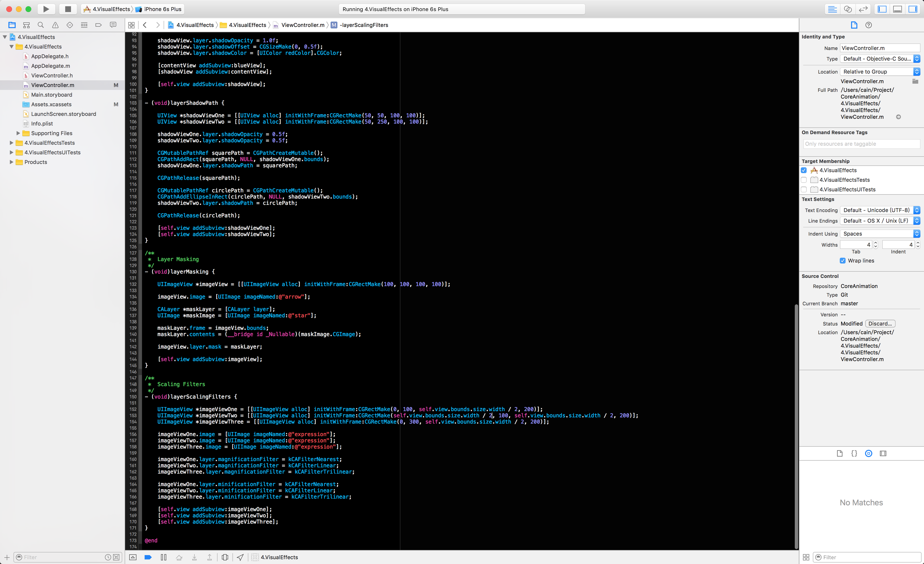
Task: Open the Issue navigator warning icon
Action: coord(55,25)
